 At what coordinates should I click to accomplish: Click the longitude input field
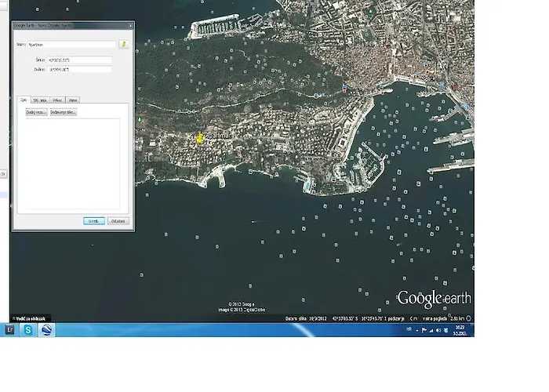point(79,70)
